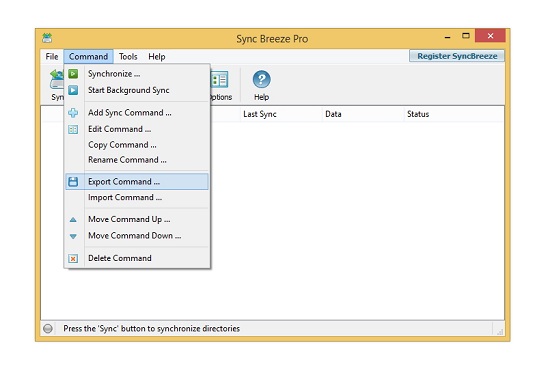Click the Start Background Sync blue play icon
The width and height of the screenshot is (550, 386).
point(73,90)
